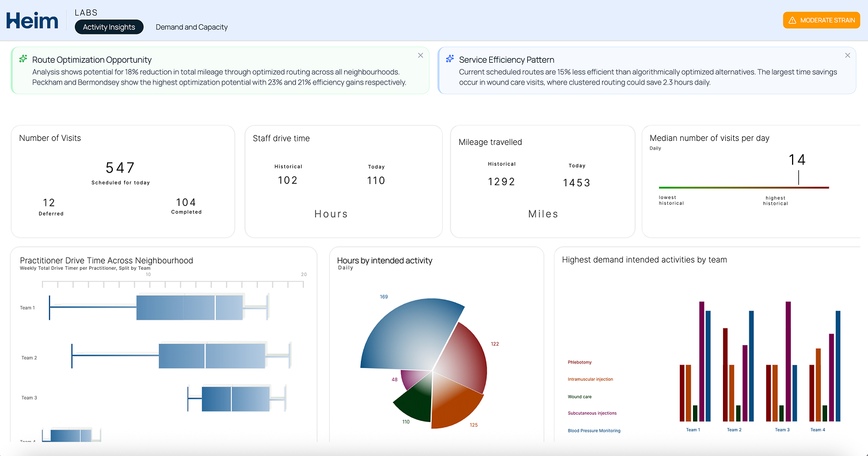This screenshot has width=868, height=456.
Task: Click the 547 scheduled visits number
Action: pos(120,168)
